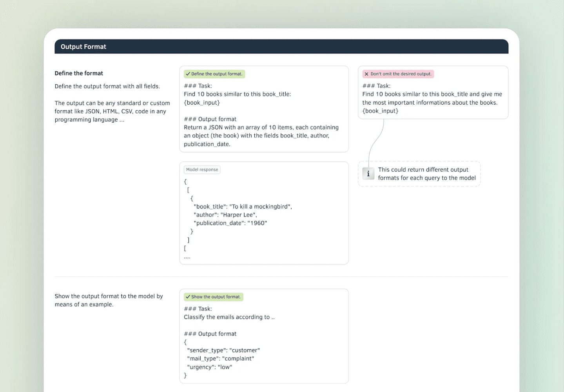Click the info icon beside the output warning note
This screenshot has width=564, height=392.
click(368, 174)
